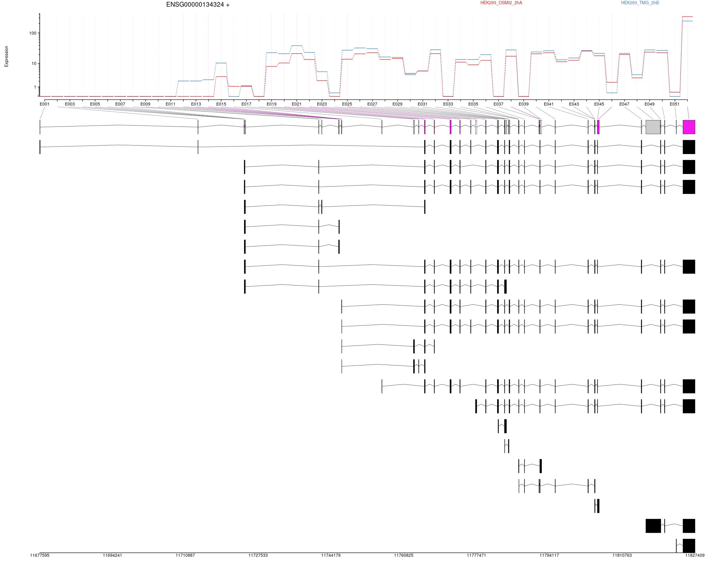
Task: Select exon bin label E011
Action: click(170, 104)
